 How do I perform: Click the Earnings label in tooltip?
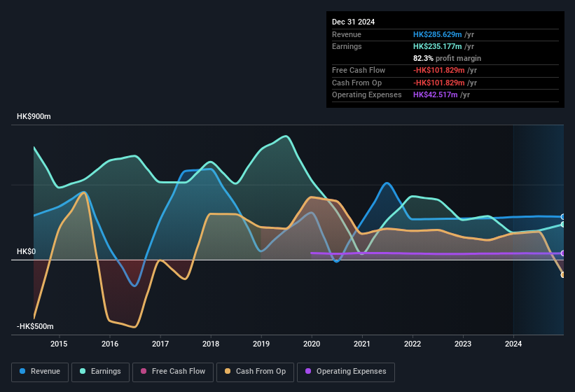347,46
